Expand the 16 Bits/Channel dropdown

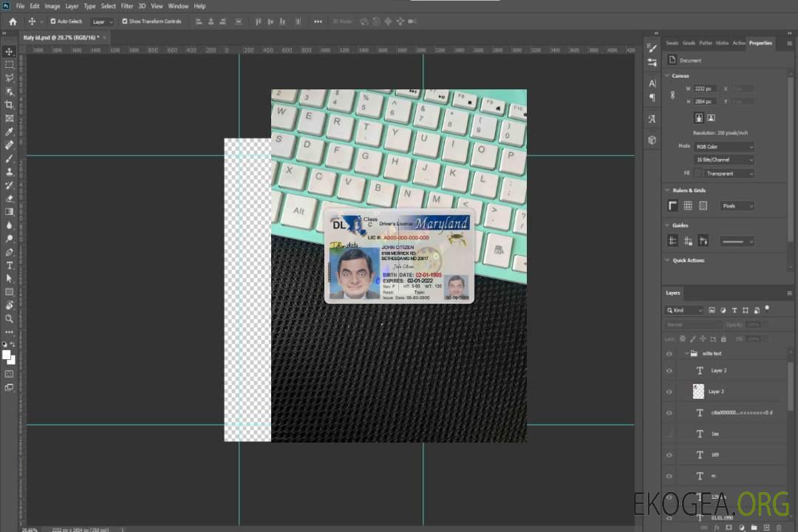[x=724, y=160]
